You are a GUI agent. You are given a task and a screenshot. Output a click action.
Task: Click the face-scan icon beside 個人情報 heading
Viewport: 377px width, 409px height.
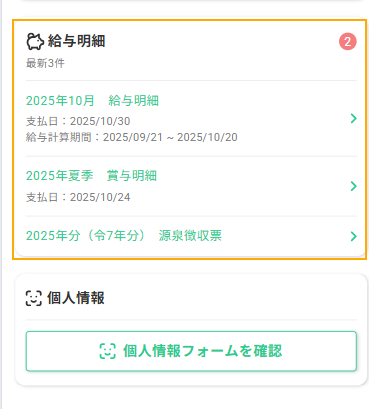(34, 298)
